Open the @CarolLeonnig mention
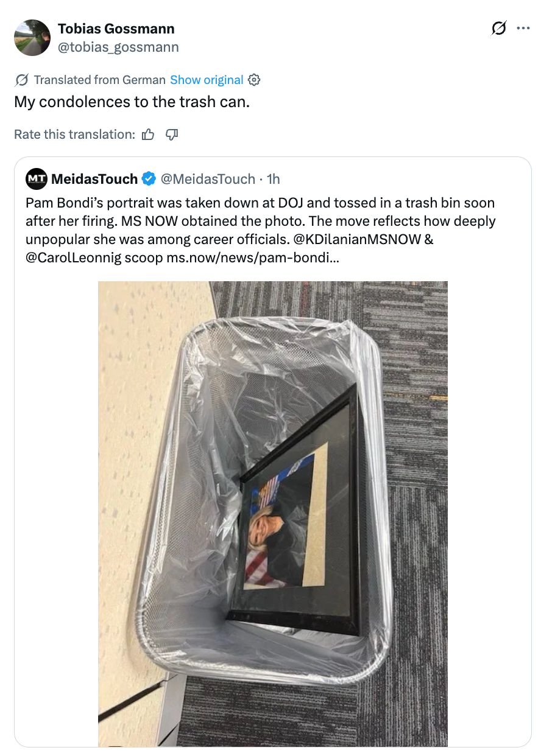 (x=73, y=257)
